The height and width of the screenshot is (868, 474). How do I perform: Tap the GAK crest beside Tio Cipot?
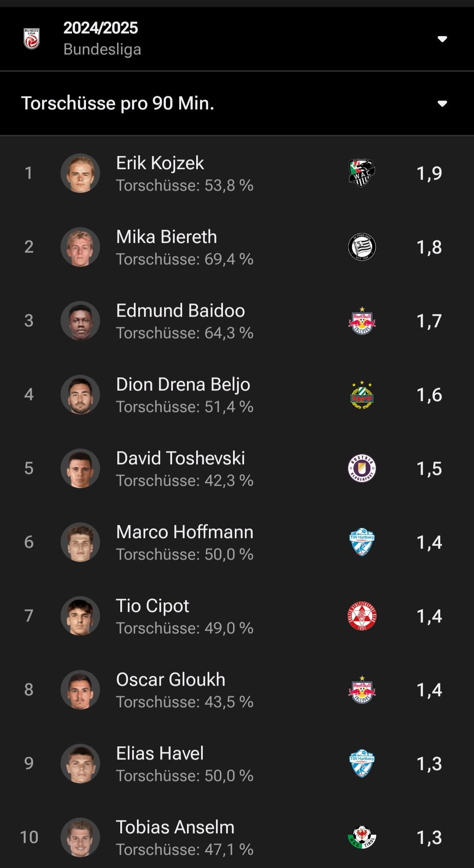[x=362, y=616]
